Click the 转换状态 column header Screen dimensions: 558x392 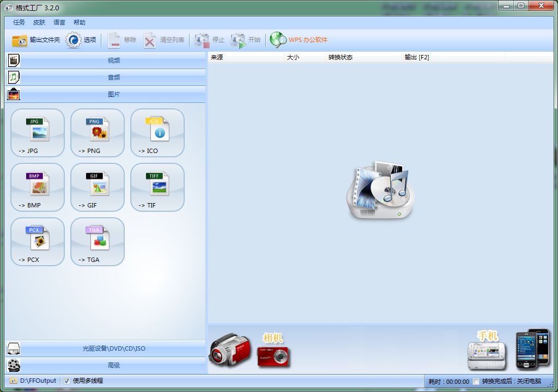(363, 57)
